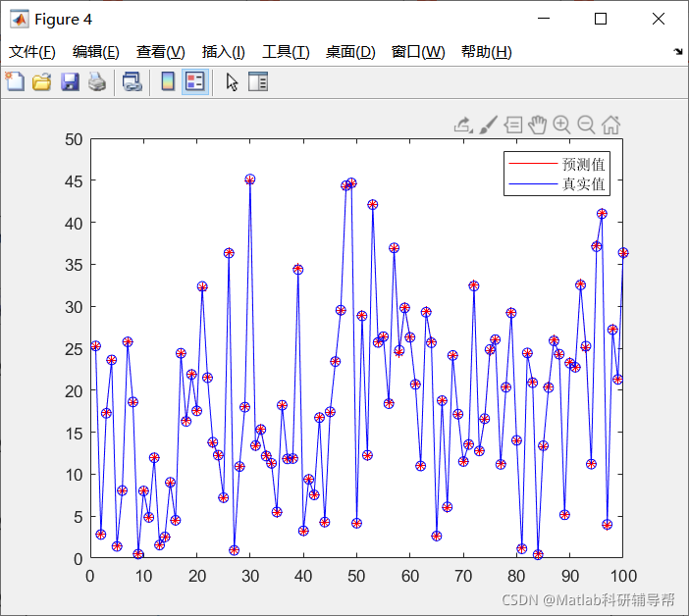Toggle the Insert Legend toolbar button
689x616 pixels.
coord(195,81)
